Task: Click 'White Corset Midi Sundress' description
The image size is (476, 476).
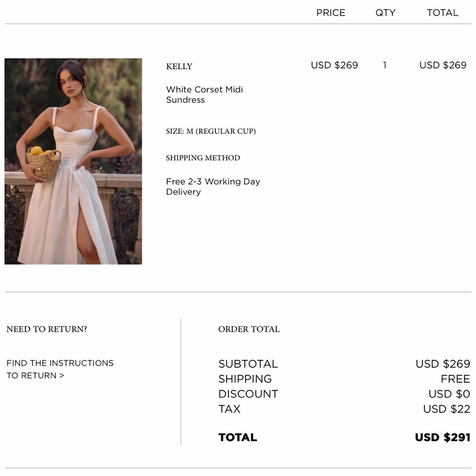Action: (x=204, y=95)
